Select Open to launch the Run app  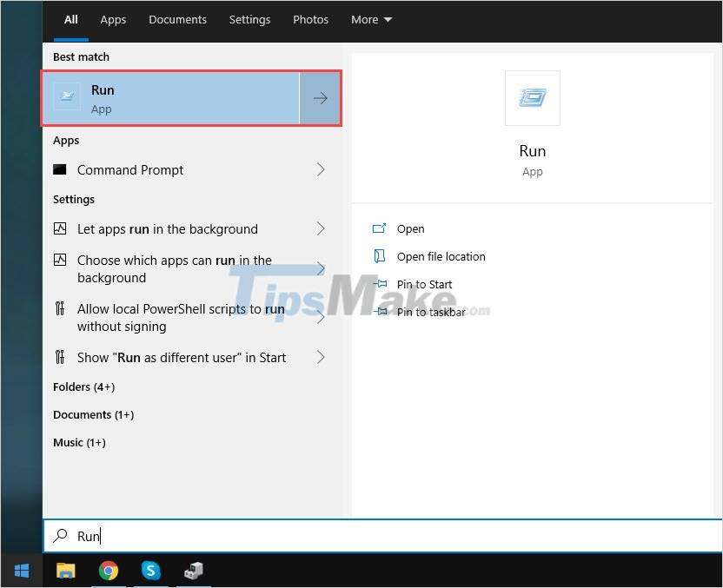coord(410,228)
